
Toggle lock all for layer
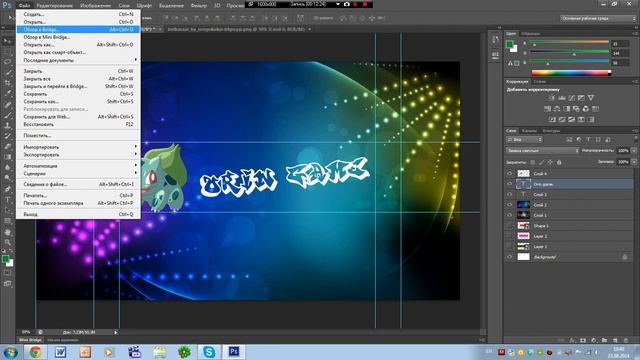coord(559,162)
